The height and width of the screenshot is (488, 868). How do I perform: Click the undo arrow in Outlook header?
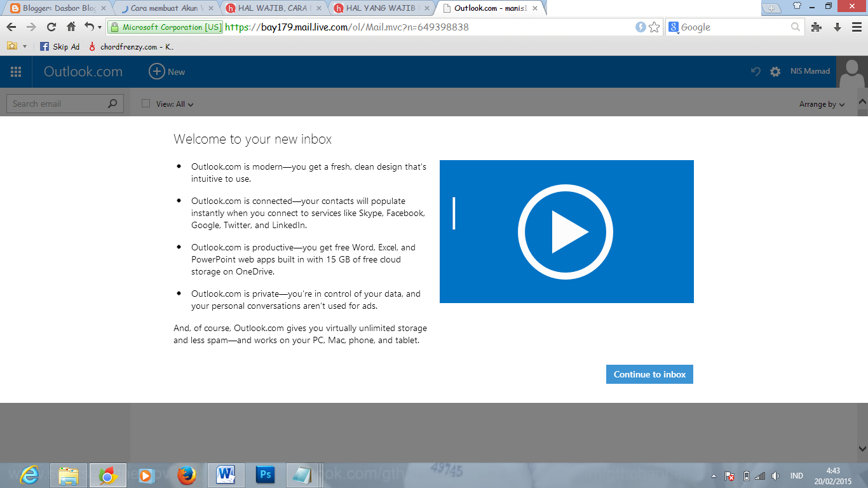(x=756, y=72)
